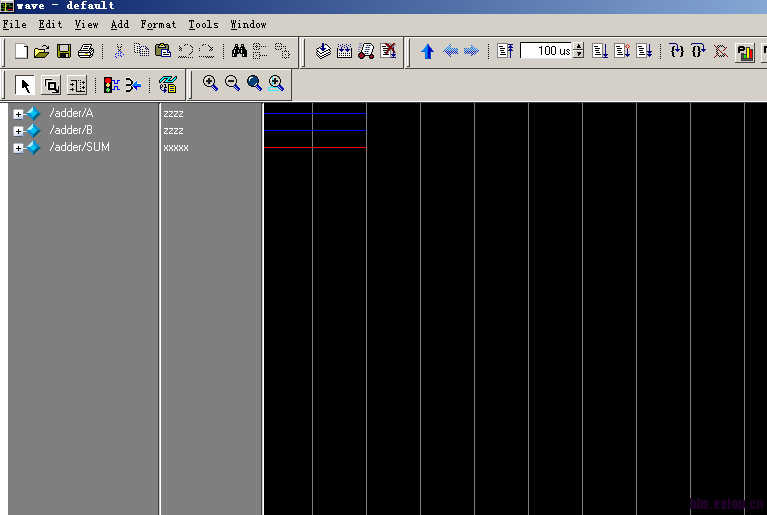Image resolution: width=767 pixels, height=515 pixels.
Task: Click the linked-circles icon at end of edit toolbar
Action: [x=282, y=51]
